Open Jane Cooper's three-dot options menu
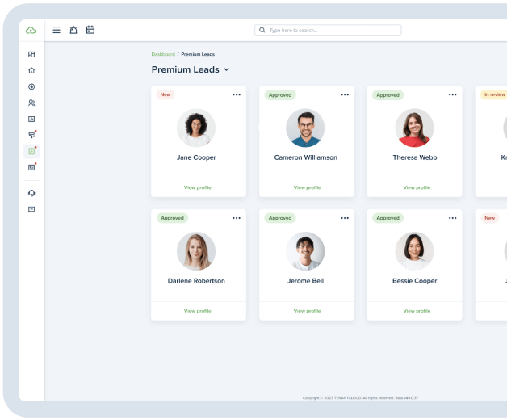Screen dimensions: 507x420 237,94
